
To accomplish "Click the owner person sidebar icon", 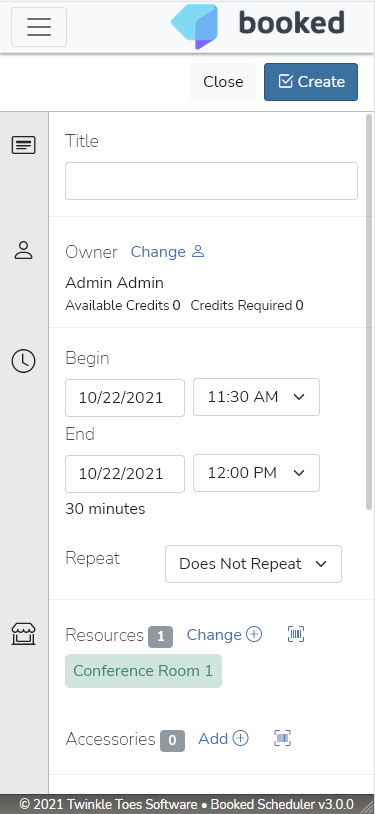I will pos(23,250).
